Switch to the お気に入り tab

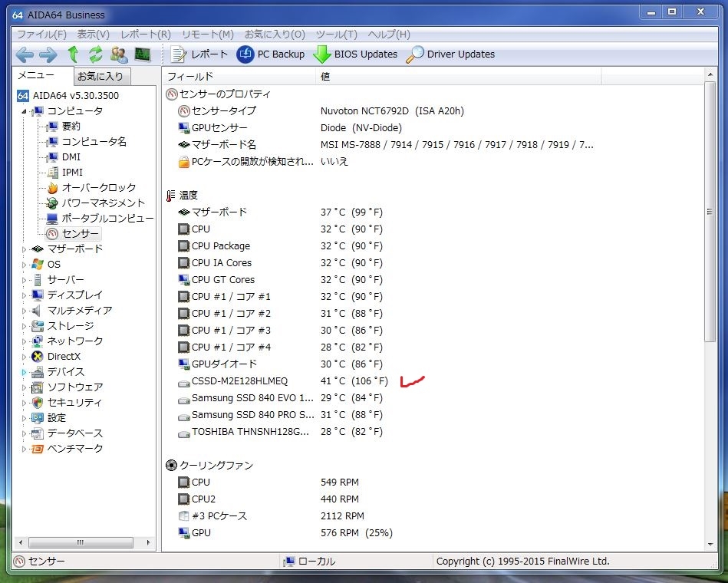(100, 76)
